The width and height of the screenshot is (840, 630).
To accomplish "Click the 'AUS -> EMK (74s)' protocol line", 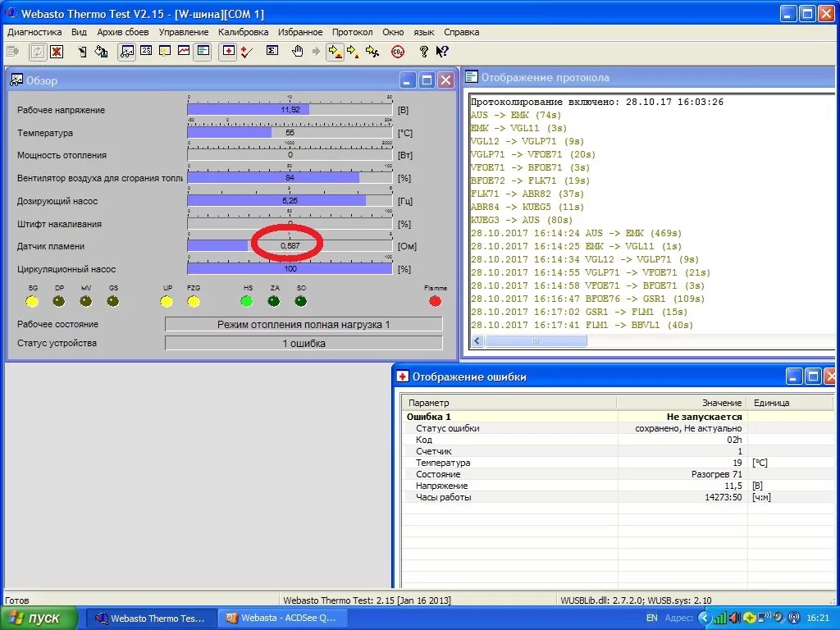I will tap(515, 115).
